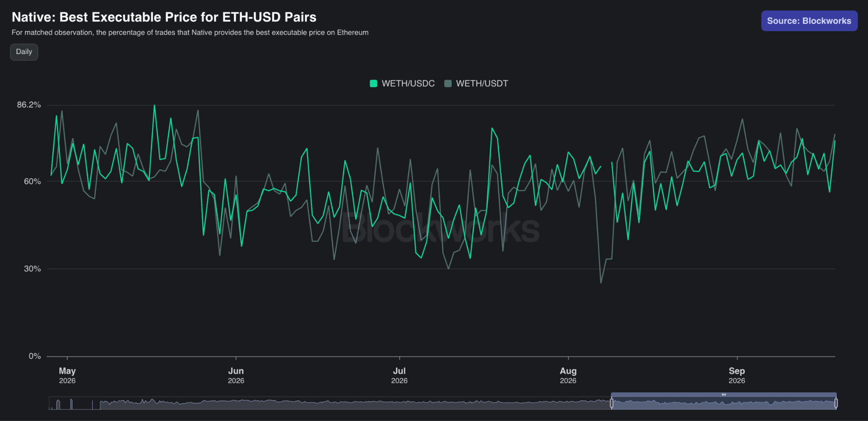Grab the right range slider handle
Image resolution: width=868 pixels, height=421 pixels.
(836, 403)
